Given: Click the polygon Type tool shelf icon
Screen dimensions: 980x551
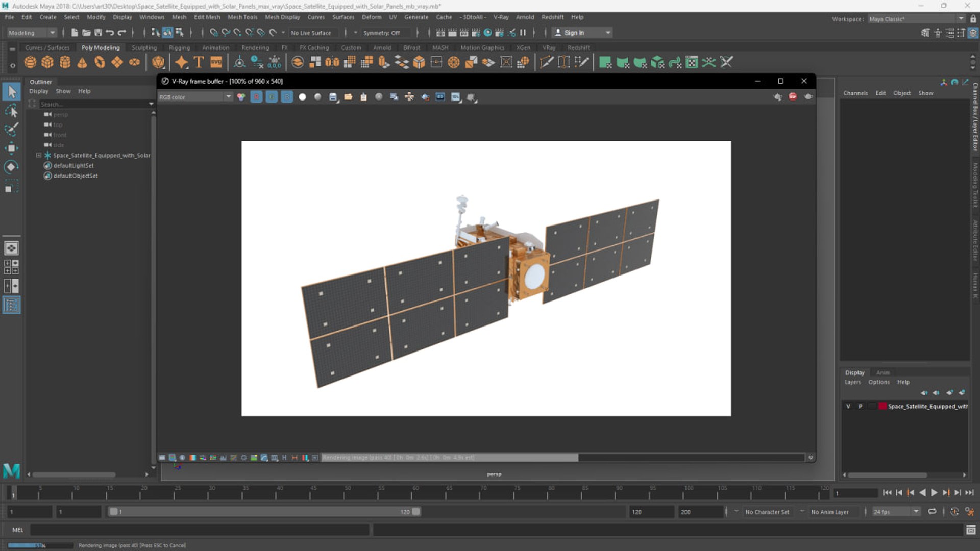Looking at the screenshot, I should [x=199, y=62].
